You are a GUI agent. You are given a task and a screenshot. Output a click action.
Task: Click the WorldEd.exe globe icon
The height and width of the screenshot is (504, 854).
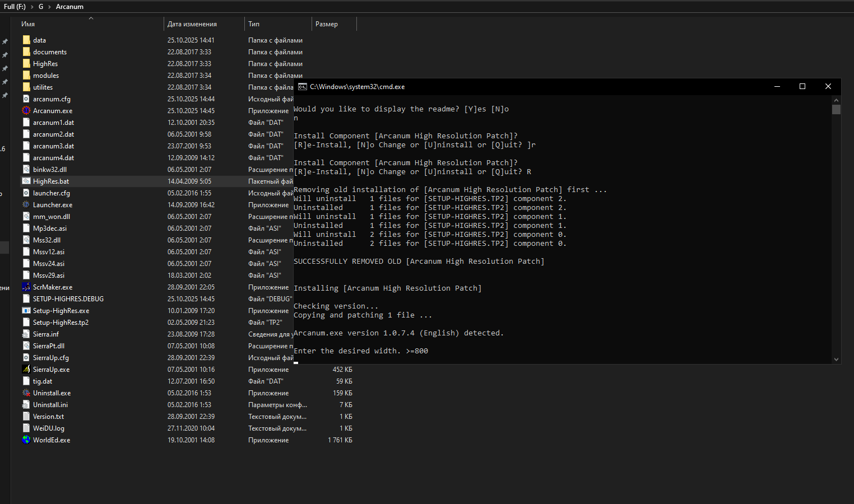(26, 440)
